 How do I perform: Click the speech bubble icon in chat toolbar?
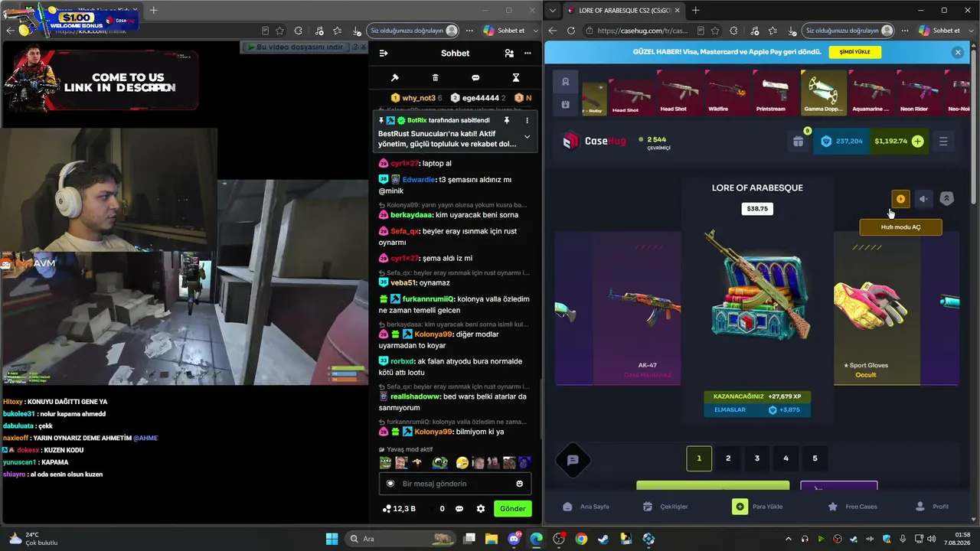coord(475,78)
